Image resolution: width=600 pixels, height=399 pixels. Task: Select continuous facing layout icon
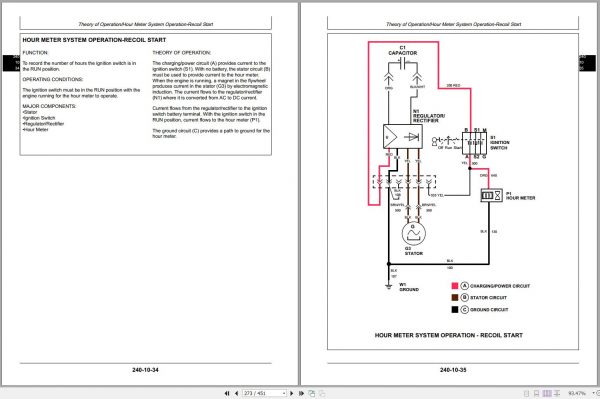tap(557, 393)
